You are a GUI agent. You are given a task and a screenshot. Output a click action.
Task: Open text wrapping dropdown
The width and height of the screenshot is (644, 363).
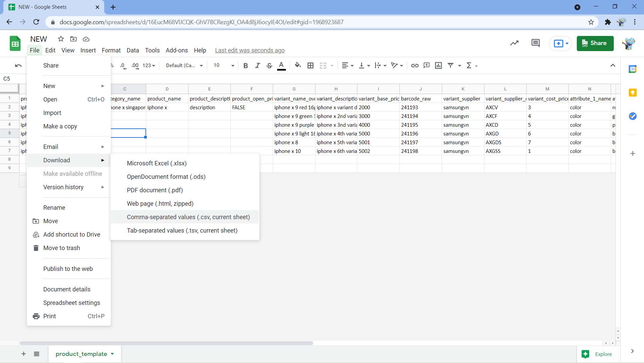click(x=381, y=66)
